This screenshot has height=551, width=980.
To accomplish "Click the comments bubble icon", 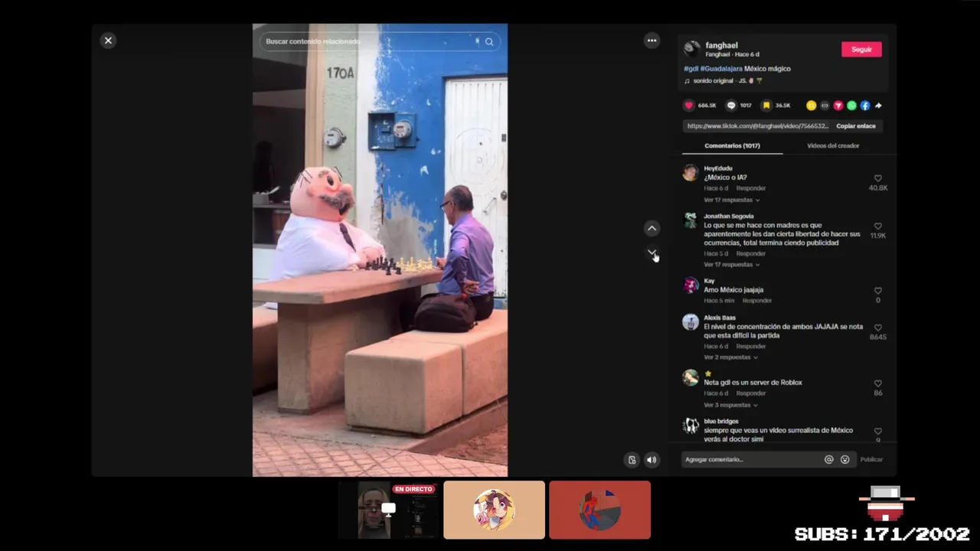I will [731, 106].
